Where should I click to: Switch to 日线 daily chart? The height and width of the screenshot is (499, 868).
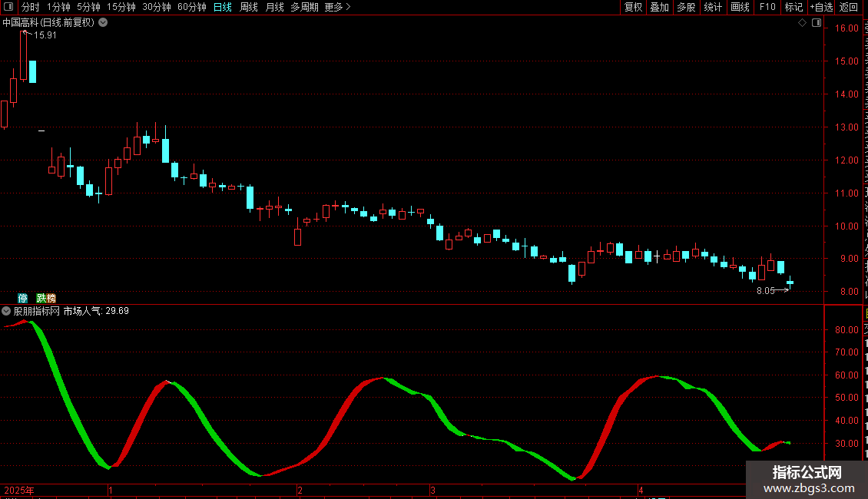point(223,7)
